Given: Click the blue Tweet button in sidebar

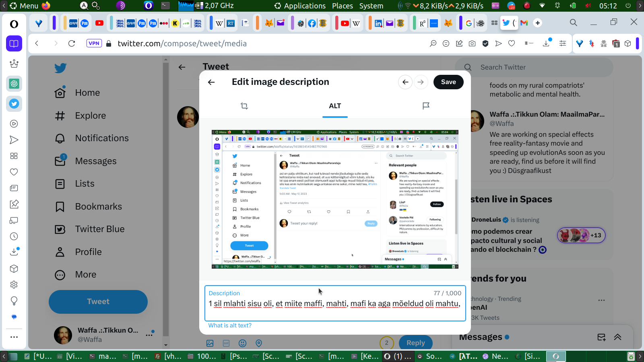Looking at the screenshot, I should pyautogui.click(x=98, y=302).
